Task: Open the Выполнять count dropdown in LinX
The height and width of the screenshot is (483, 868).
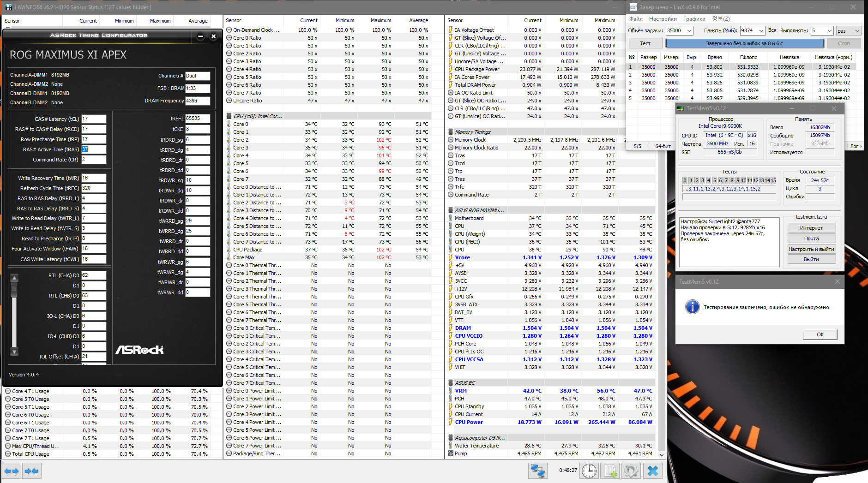Action: point(830,31)
